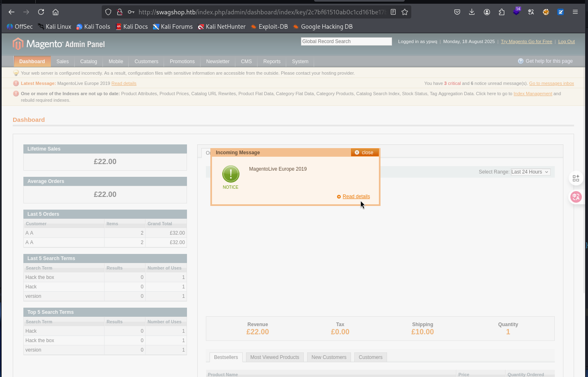Open the Pocket save icon
The width and height of the screenshot is (588, 377).
coord(457,12)
